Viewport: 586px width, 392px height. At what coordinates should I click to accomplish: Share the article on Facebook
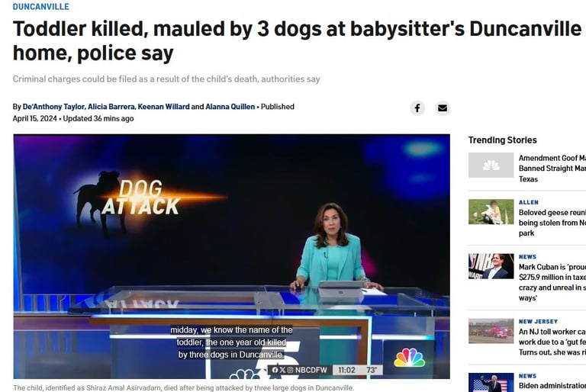point(417,108)
